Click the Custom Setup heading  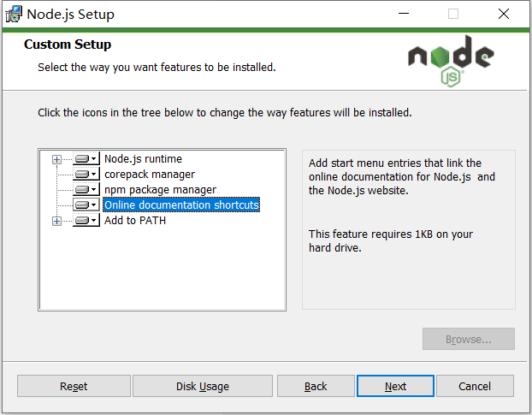(68, 44)
